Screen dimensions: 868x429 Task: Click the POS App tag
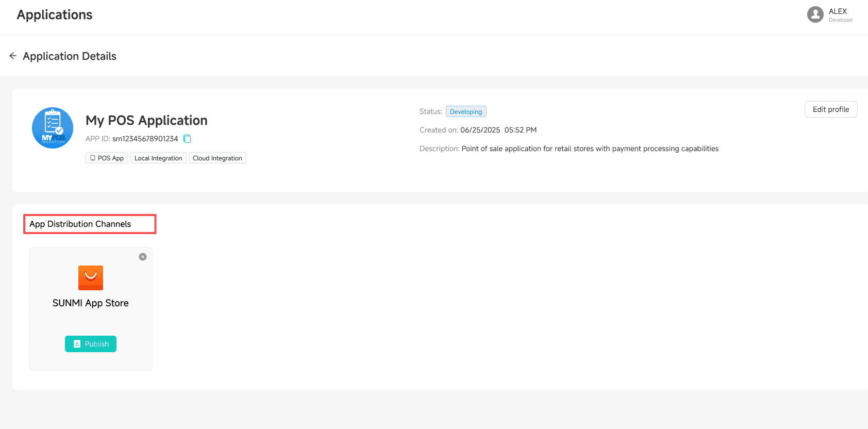coord(107,158)
